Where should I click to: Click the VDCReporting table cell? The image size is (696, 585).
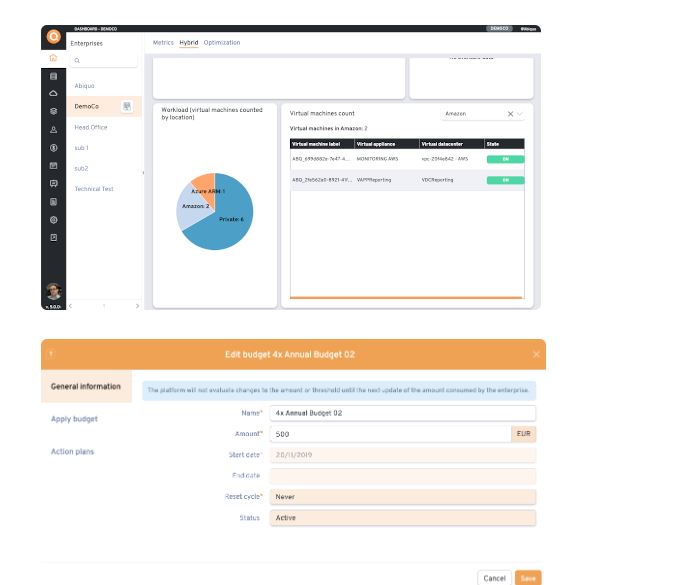click(437, 180)
